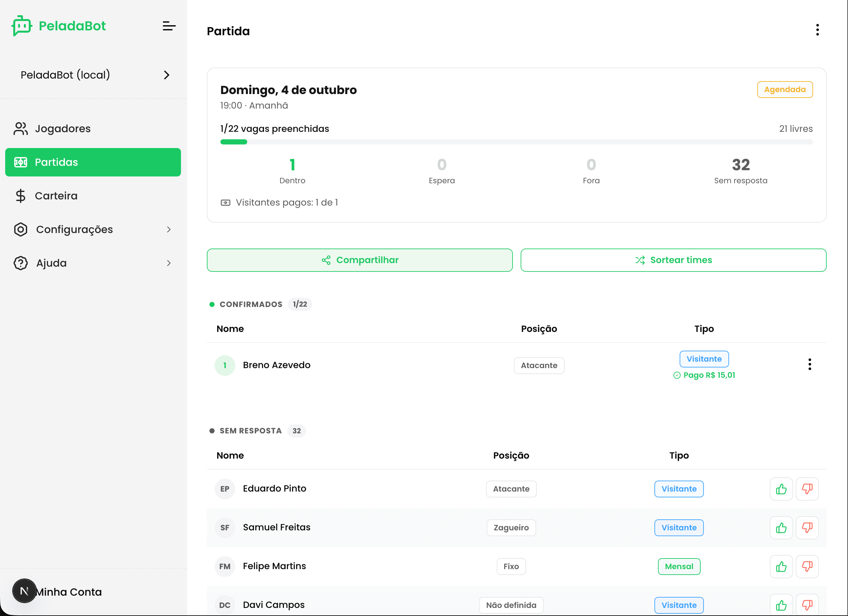Click the PeladaBot robot logo icon

[22, 26]
